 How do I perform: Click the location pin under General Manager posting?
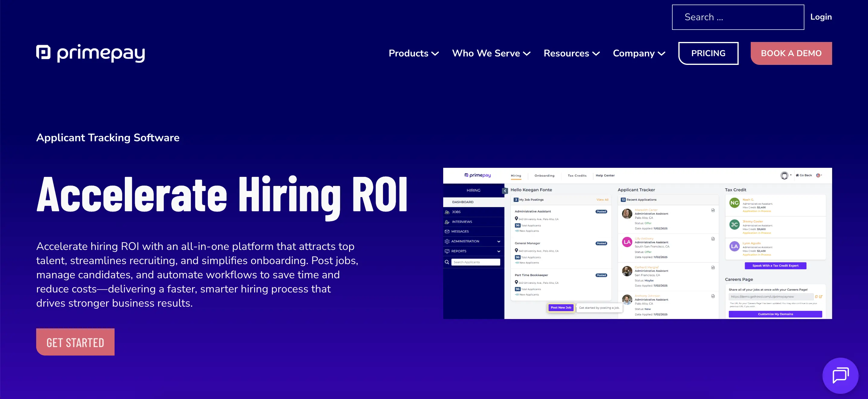pos(516,250)
